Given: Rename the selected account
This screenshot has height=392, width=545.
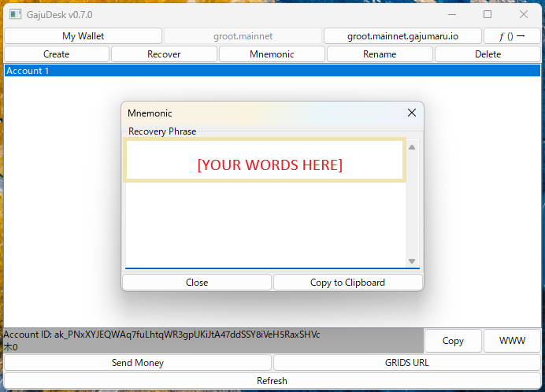Looking at the screenshot, I should click(380, 54).
